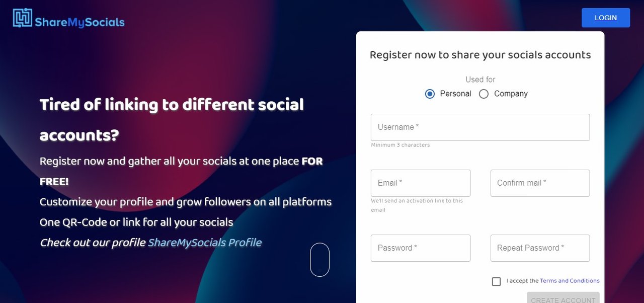Focus the Password input field
The height and width of the screenshot is (303, 644).
pyautogui.click(x=421, y=248)
